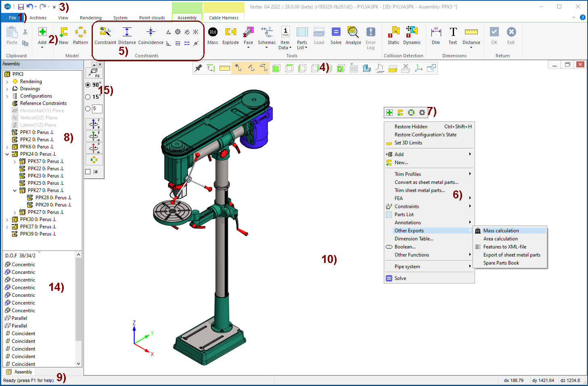Click the Solve icon in Tools group
This screenshot has width=588, height=386.
click(x=336, y=32)
